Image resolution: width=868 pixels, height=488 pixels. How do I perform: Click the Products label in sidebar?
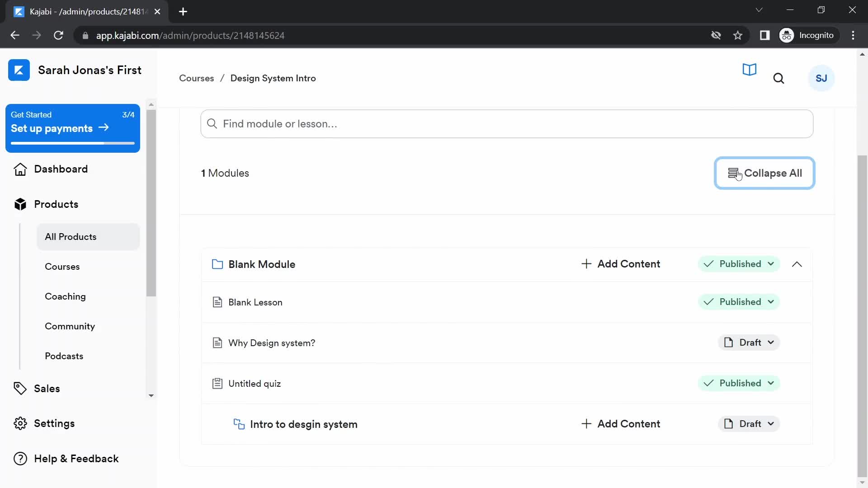(x=56, y=204)
